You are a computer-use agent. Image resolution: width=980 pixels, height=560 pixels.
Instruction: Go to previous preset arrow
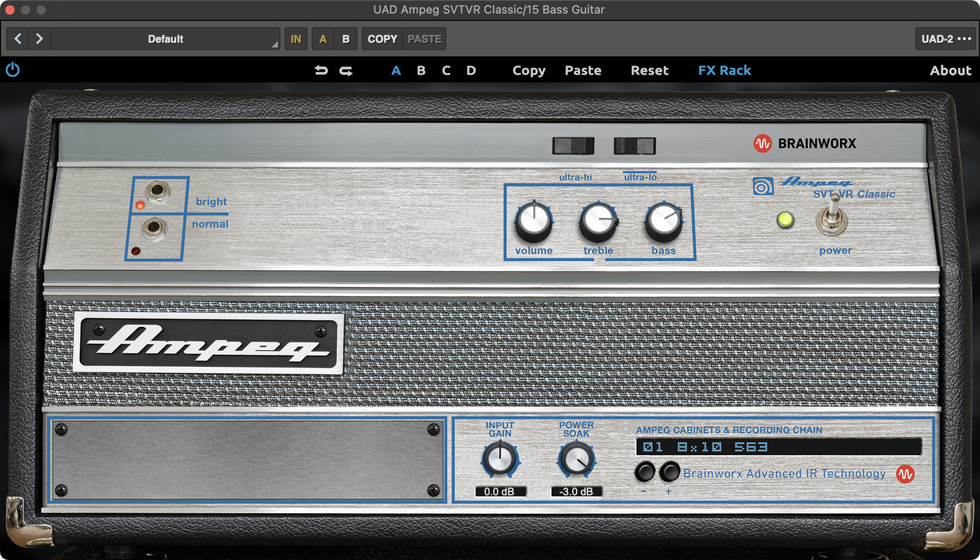click(18, 39)
